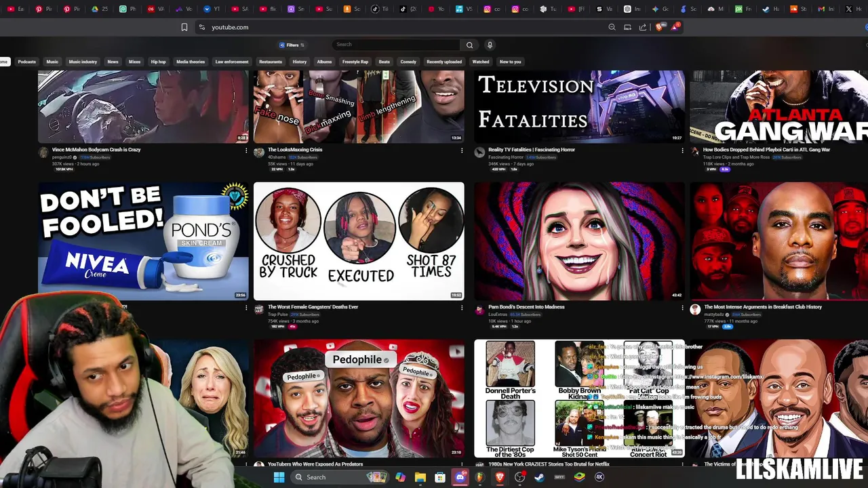Screen dimensions: 868x488
Task: Select the Watched chip
Action: pyautogui.click(x=481, y=62)
